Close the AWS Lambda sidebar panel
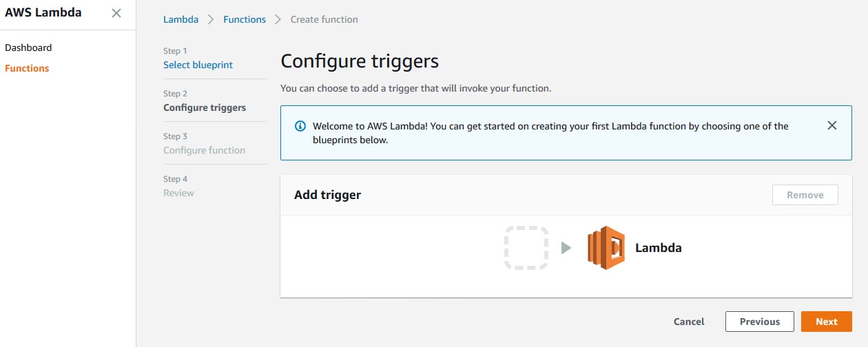868x347 pixels. [116, 13]
